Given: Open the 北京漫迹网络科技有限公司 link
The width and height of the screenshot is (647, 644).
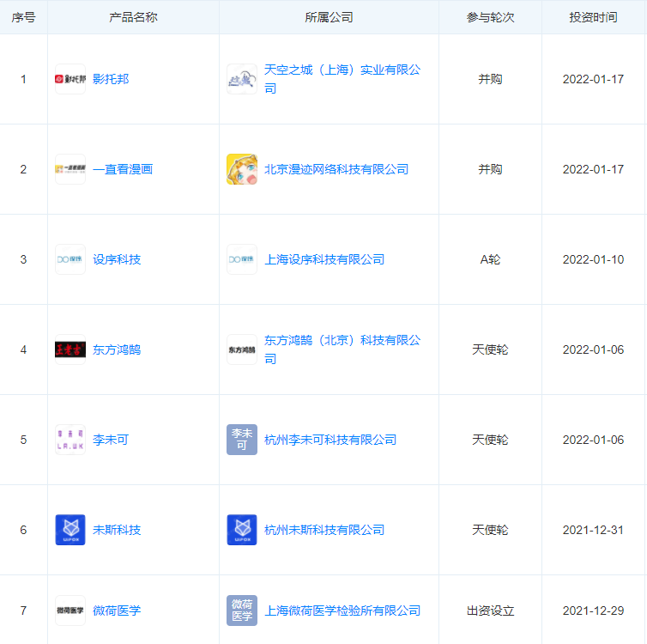Looking at the screenshot, I should [336, 169].
